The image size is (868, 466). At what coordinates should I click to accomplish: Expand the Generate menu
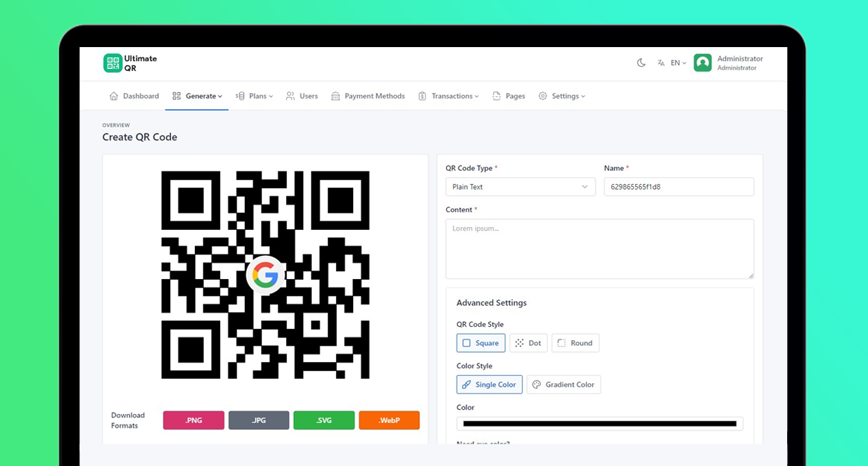(197, 96)
